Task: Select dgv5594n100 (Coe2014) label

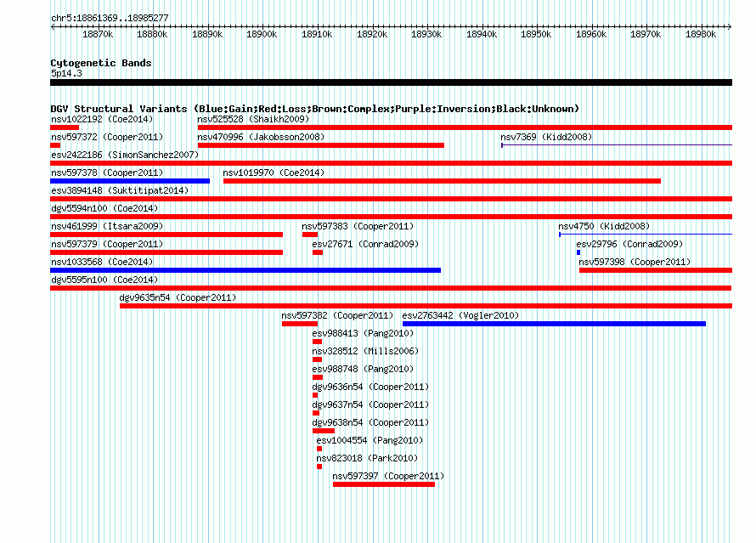Action: (104, 208)
